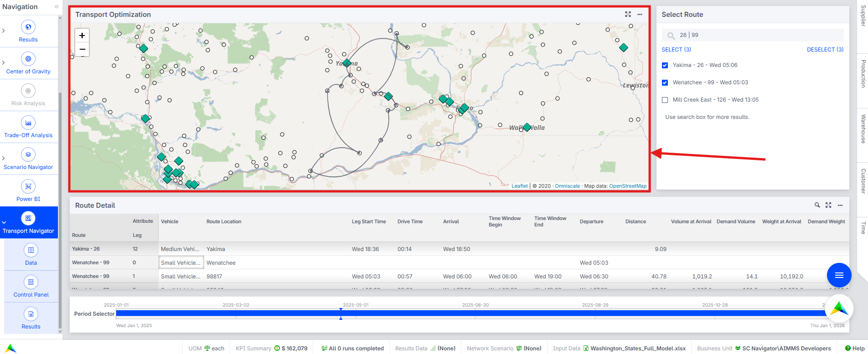Collapse the Navigation panel
The height and width of the screenshot is (354, 868).
57,7
